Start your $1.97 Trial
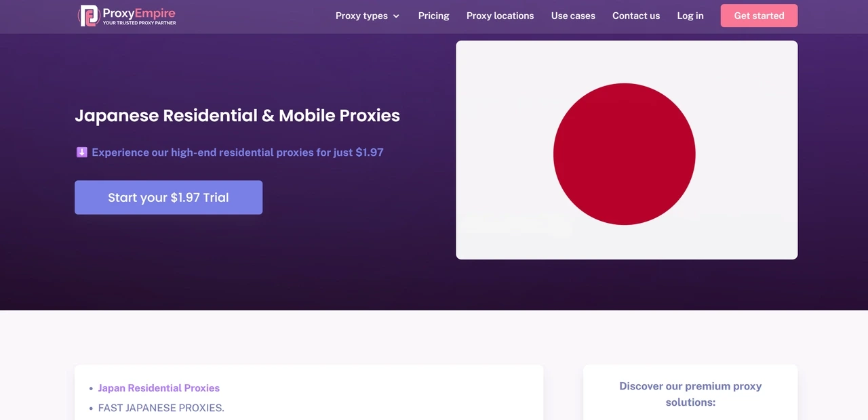The height and width of the screenshot is (420, 868). [x=168, y=197]
